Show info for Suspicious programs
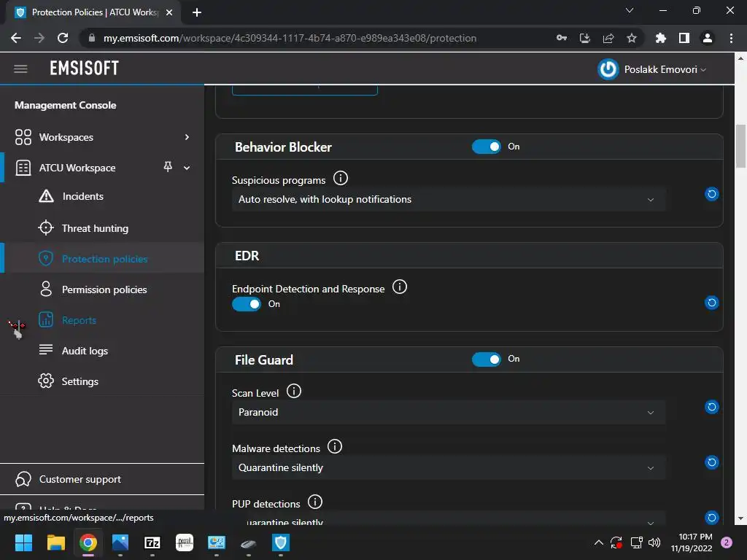Screen dimensions: 747x560 click(x=340, y=179)
